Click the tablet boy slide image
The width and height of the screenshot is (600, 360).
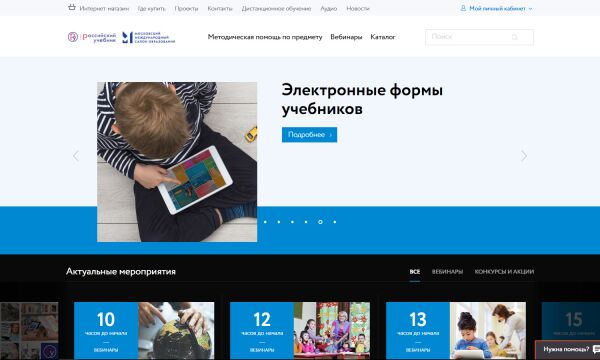click(x=177, y=162)
